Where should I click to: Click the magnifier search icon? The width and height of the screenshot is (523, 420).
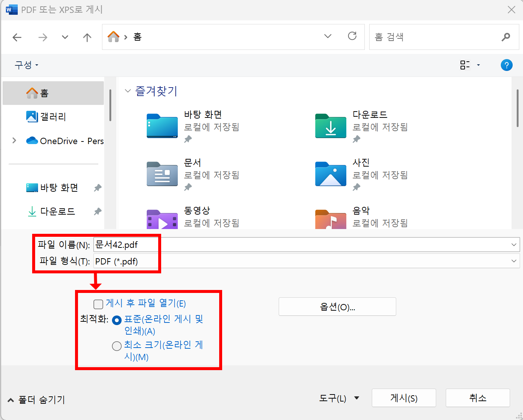click(x=506, y=37)
